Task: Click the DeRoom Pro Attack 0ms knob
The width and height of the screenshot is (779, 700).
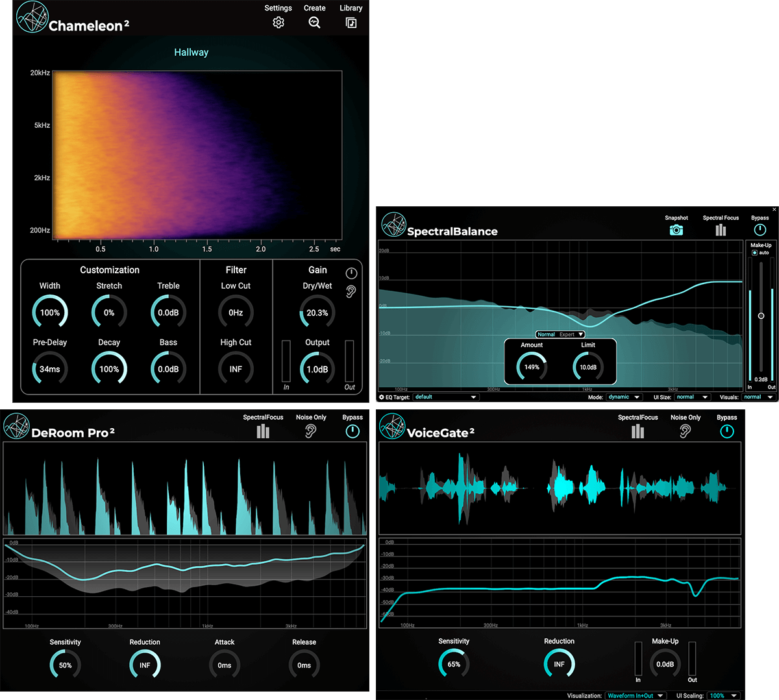Action: pos(225,665)
